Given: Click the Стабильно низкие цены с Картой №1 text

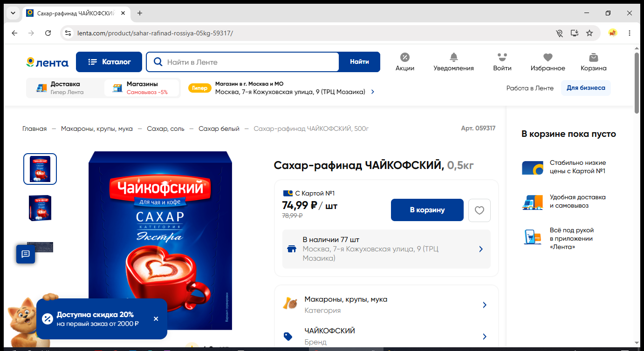Looking at the screenshot, I should tap(578, 167).
